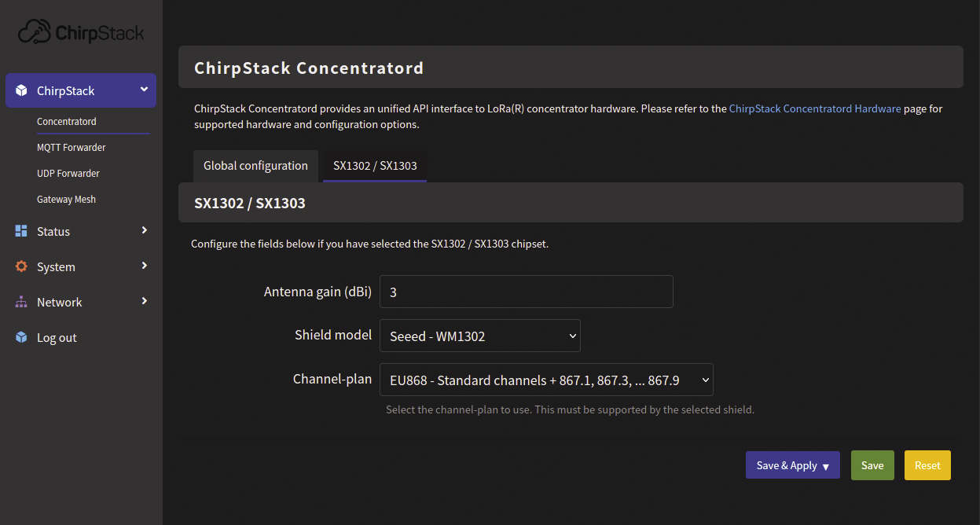The image size is (980, 525).
Task: Expand the Network menu chevron
Action: [x=144, y=301]
